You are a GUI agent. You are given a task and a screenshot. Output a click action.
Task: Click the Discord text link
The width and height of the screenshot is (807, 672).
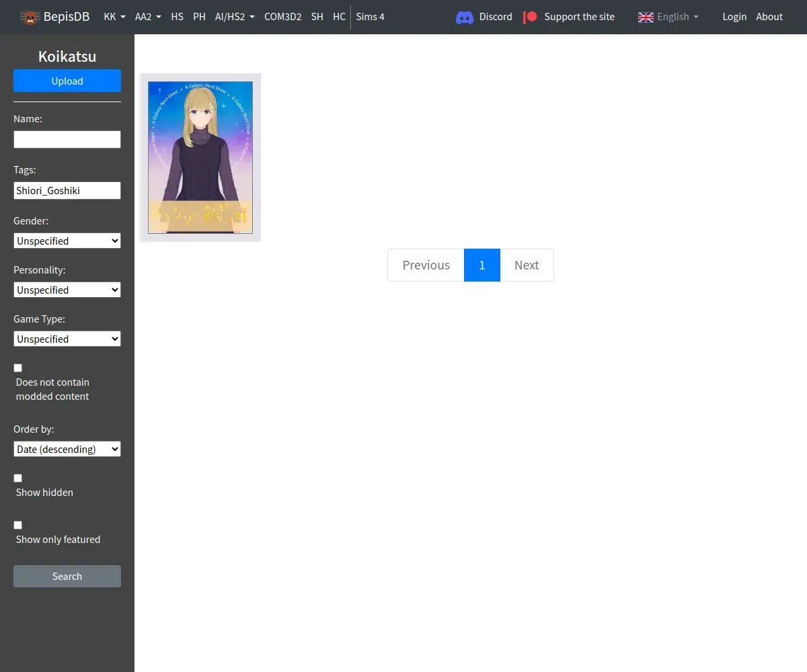click(496, 17)
